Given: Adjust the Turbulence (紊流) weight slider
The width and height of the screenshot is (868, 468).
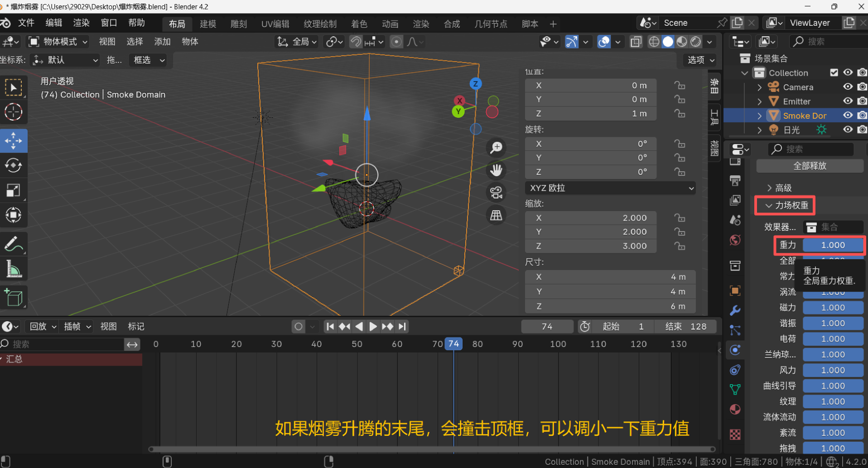Looking at the screenshot, I should [833, 433].
